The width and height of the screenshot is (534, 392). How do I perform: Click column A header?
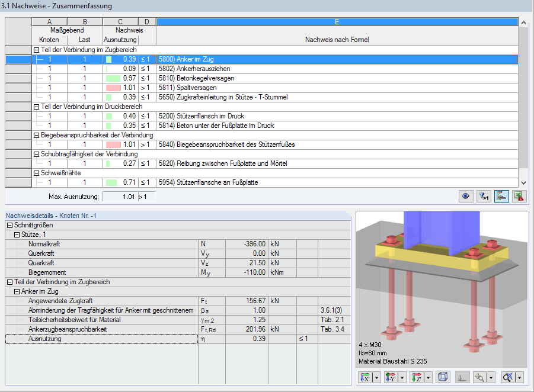49,22
